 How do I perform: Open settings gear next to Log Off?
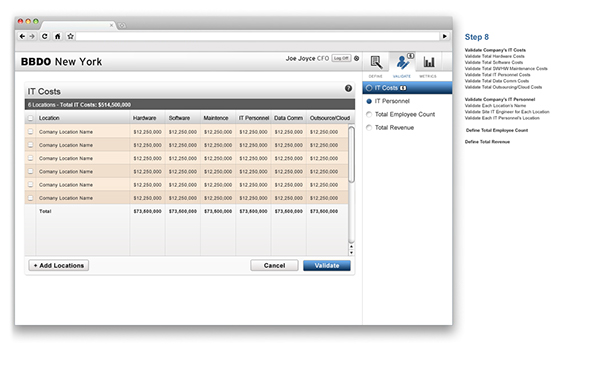pos(357,58)
